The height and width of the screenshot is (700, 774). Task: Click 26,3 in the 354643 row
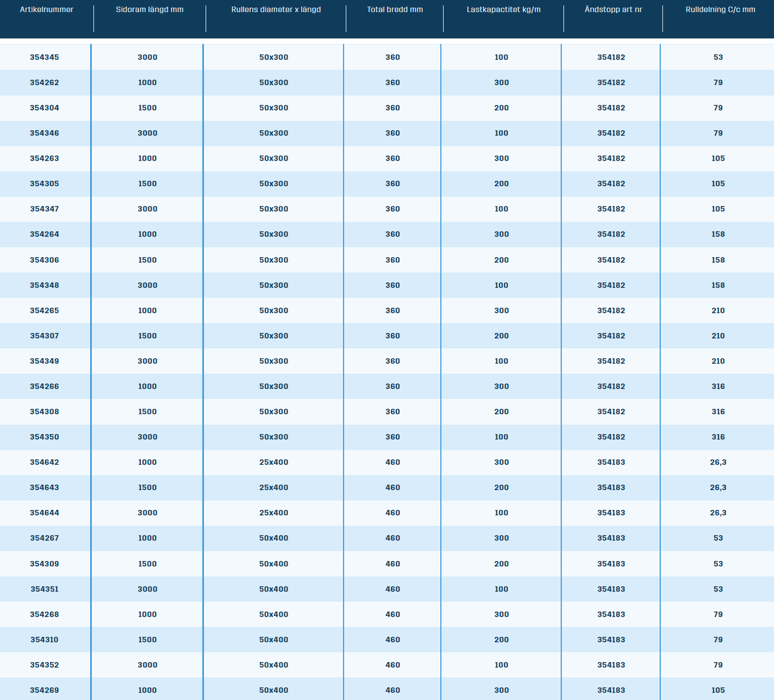pos(718,487)
